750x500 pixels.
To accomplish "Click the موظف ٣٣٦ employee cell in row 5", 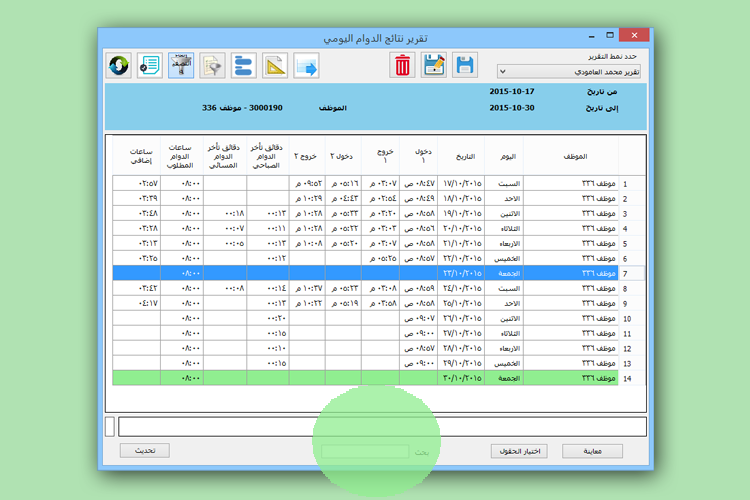I will pyautogui.click(x=571, y=244).
